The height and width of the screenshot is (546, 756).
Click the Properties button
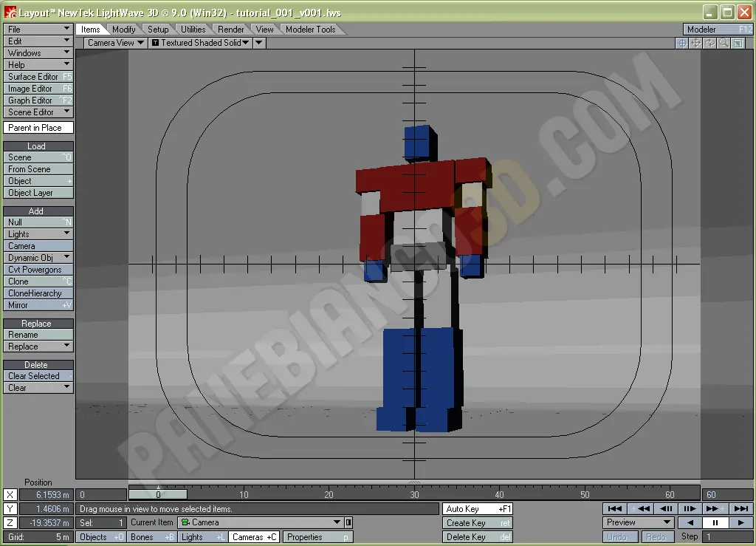pos(317,537)
